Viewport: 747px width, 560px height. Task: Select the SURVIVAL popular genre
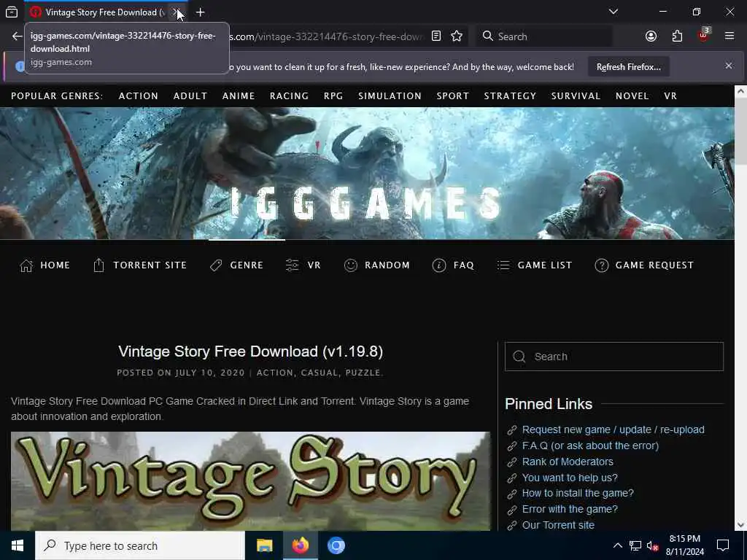576,96
